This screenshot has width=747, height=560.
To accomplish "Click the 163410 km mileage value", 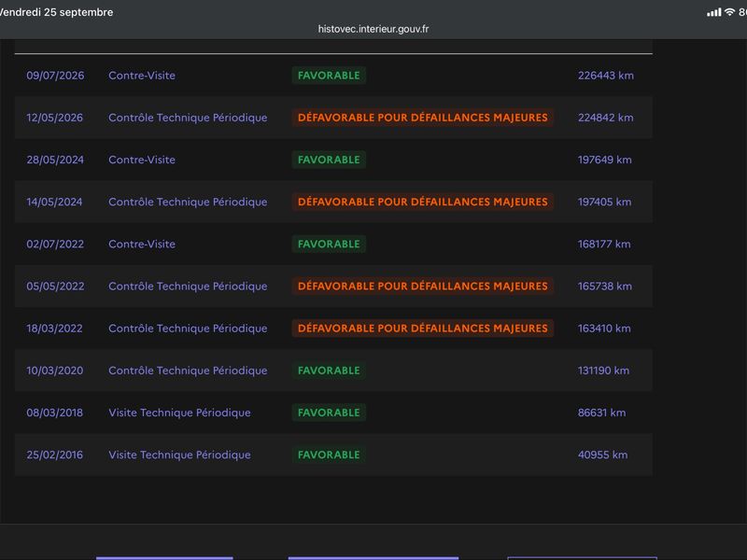I will [604, 329].
